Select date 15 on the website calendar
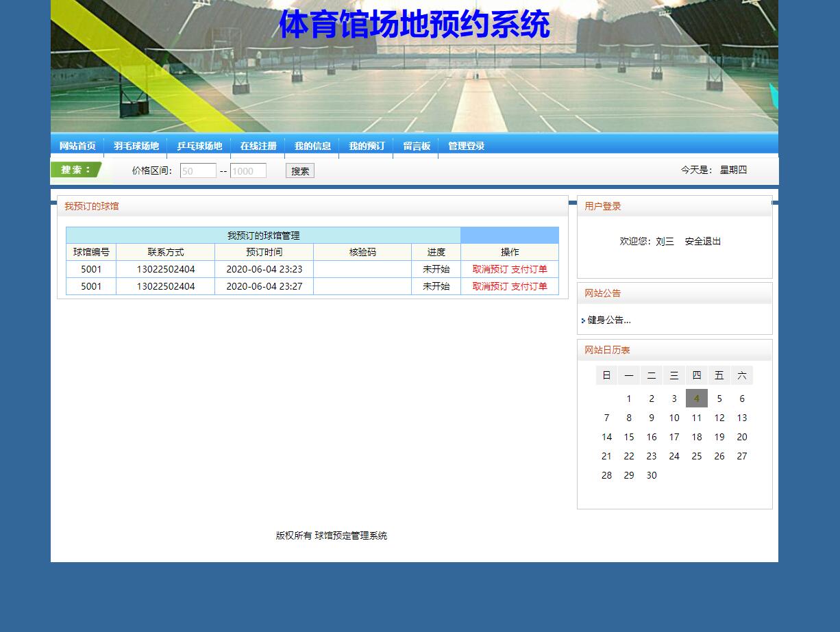This screenshot has height=632, width=840. tap(629, 437)
